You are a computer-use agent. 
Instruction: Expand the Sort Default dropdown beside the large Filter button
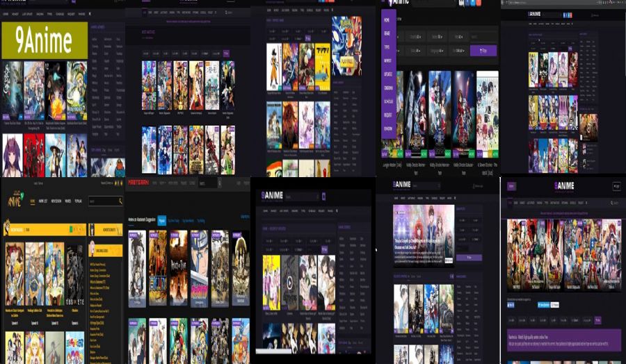(459, 51)
